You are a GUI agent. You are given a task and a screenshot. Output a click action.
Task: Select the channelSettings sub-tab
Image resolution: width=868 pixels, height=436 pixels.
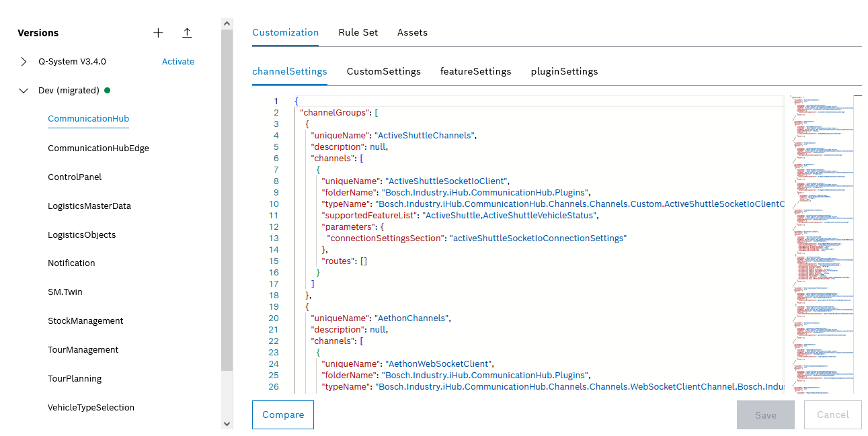[290, 71]
